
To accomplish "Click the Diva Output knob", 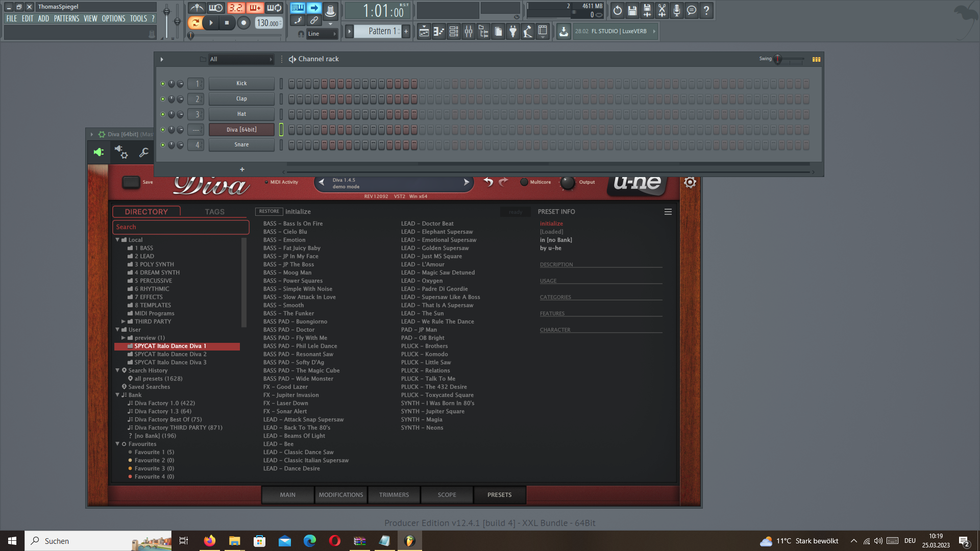I will [x=568, y=183].
